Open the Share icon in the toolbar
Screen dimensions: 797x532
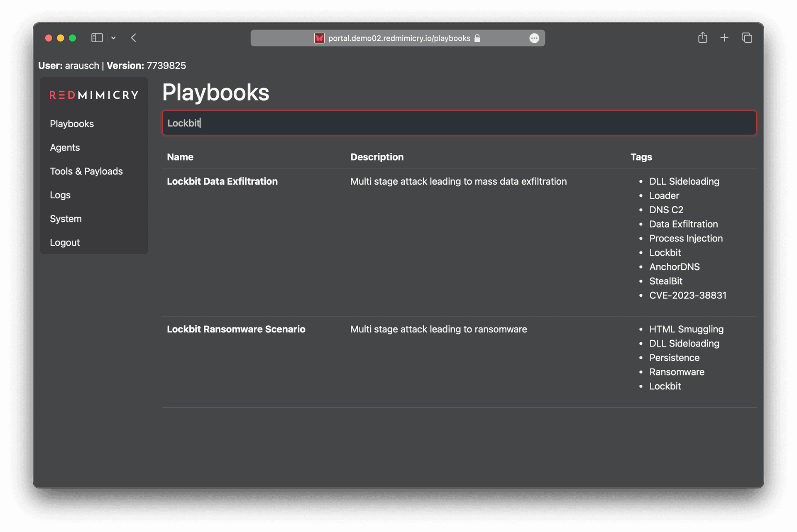702,38
